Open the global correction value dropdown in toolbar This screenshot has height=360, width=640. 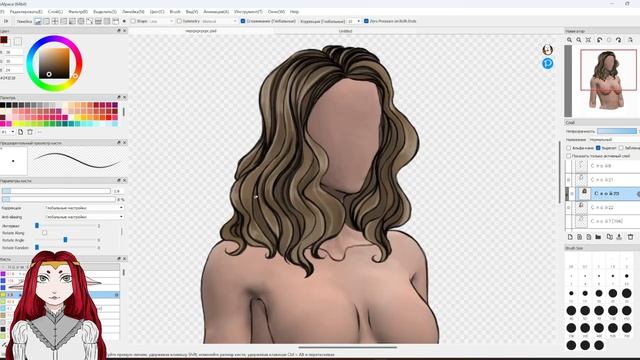pos(354,21)
